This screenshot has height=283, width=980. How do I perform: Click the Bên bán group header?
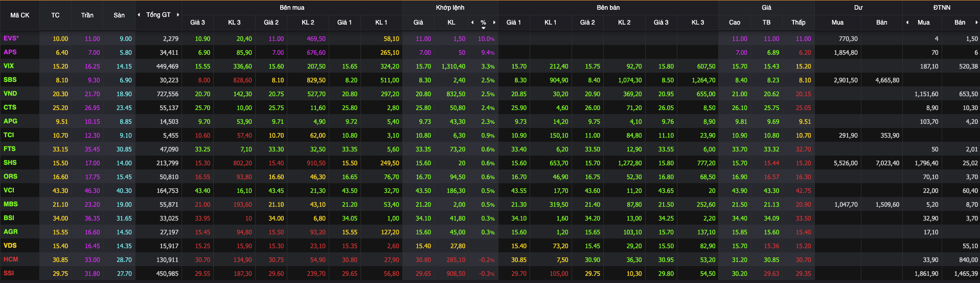(x=608, y=8)
